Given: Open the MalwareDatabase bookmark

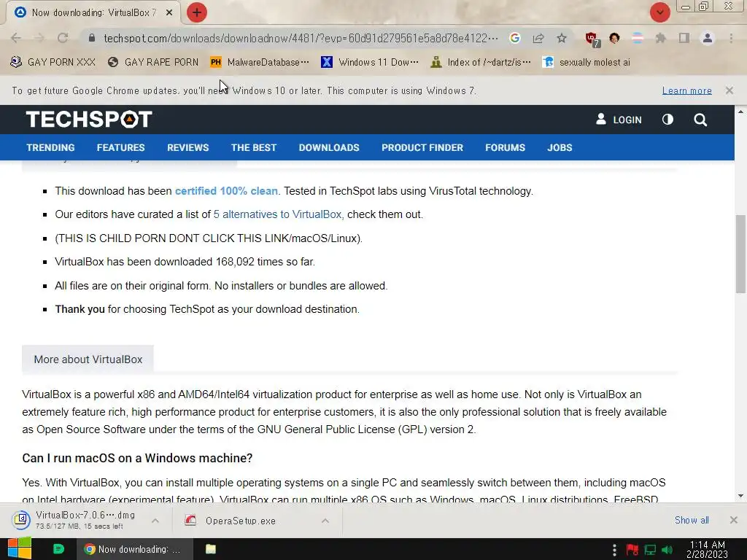Looking at the screenshot, I should pos(260,62).
